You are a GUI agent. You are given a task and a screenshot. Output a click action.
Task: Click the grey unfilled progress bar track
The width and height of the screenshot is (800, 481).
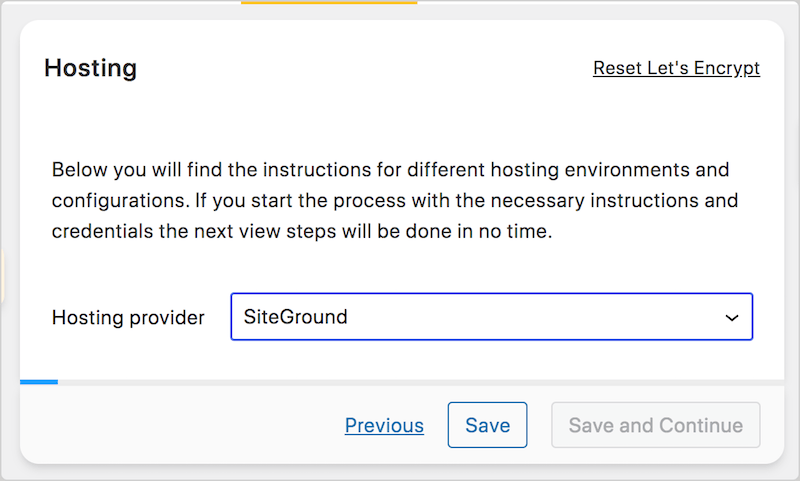421,382
